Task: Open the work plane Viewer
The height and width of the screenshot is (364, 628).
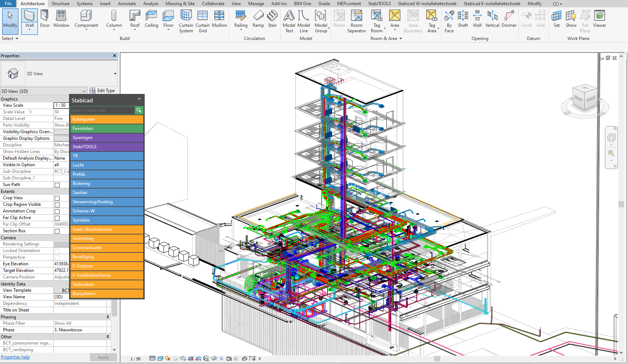Action: pos(599,19)
